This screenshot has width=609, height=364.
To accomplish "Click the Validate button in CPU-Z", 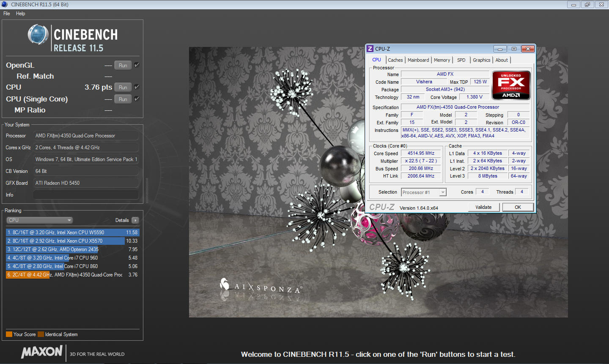I will coord(483,207).
